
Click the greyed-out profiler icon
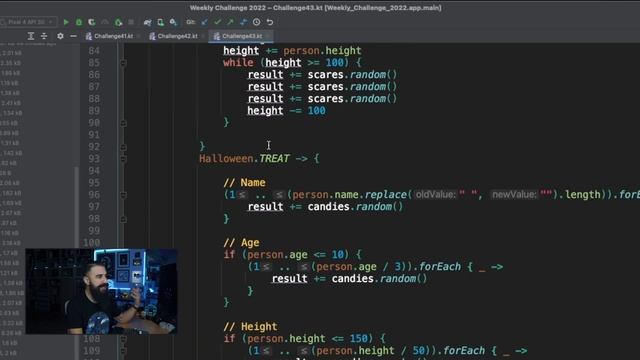click(x=105, y=22)
